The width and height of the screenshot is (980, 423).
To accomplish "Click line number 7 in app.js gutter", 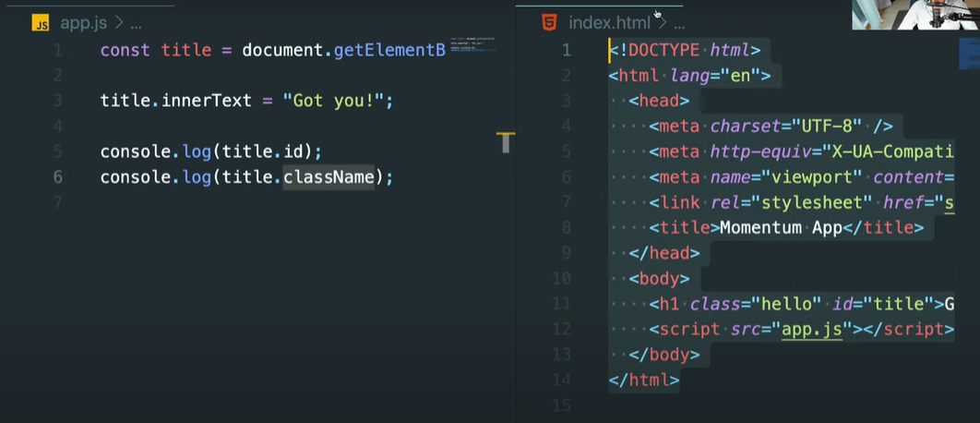I will (57, 203).
